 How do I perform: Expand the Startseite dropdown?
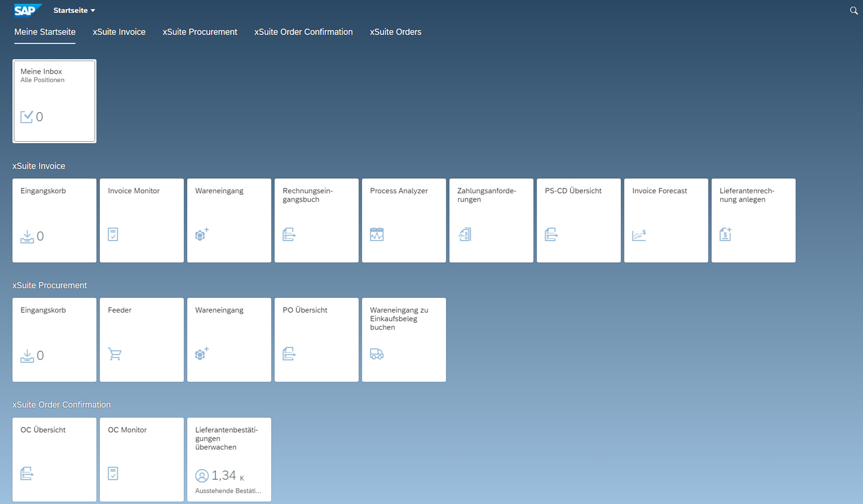pos(74,10)
